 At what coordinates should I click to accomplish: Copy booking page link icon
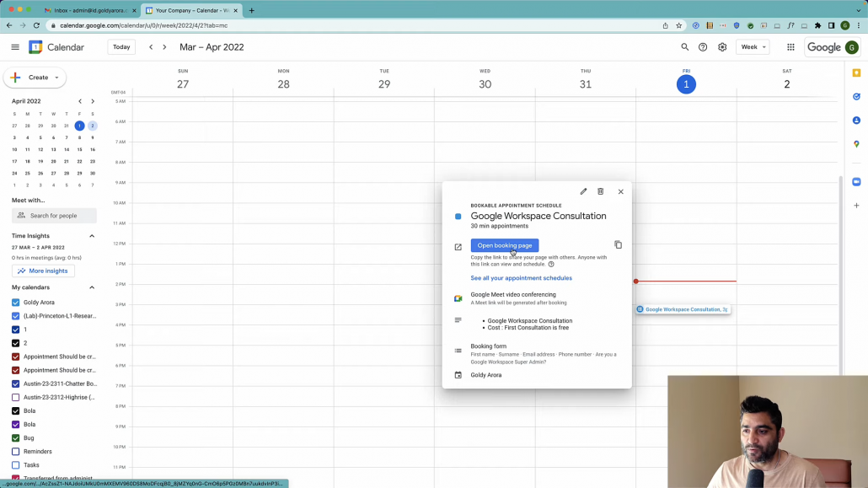click(618, 244)
